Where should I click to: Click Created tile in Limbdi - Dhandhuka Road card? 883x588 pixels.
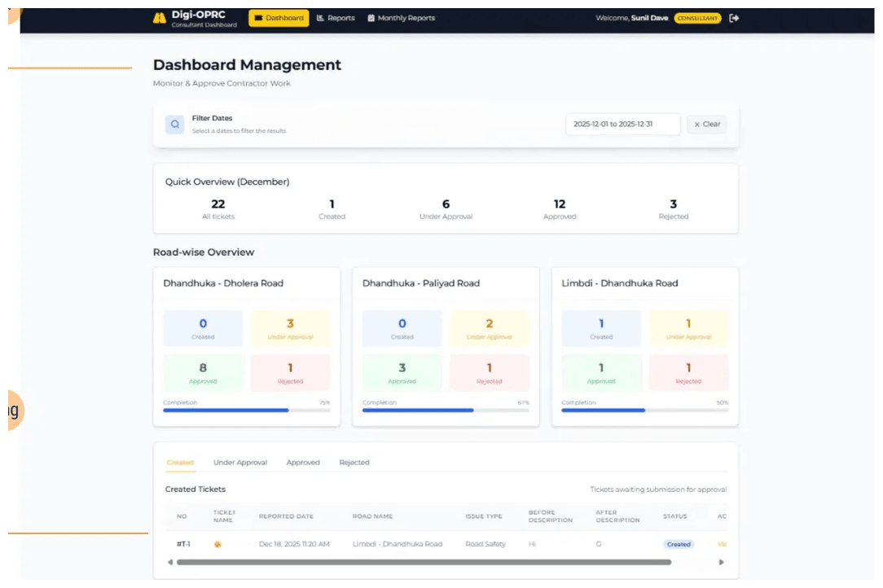tap(601, 328)
